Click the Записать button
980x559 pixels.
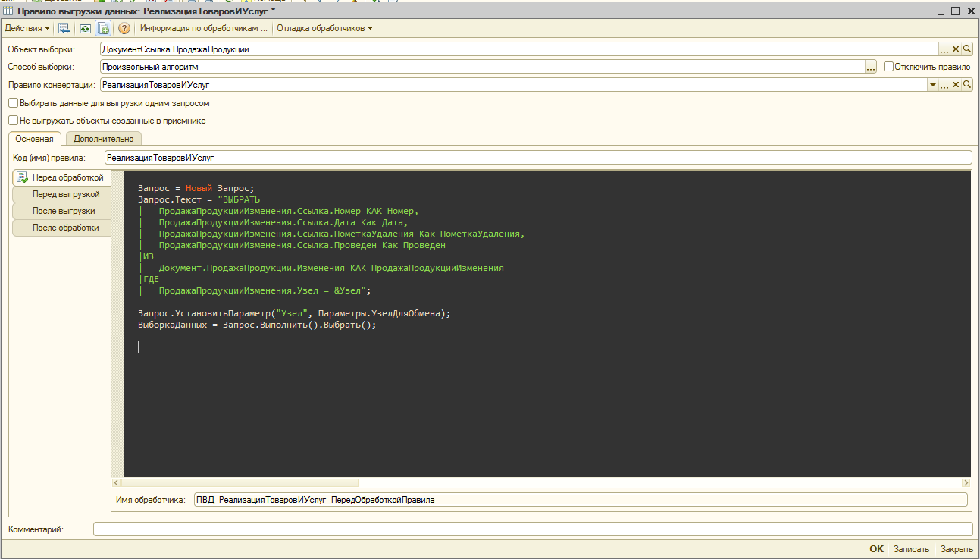(911, 549)
